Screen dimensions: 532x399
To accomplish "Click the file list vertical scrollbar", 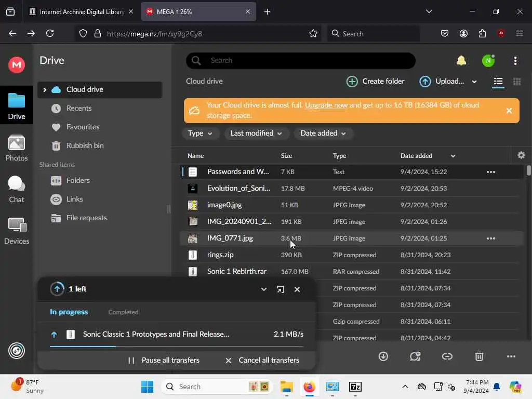I will pos(528,170).
